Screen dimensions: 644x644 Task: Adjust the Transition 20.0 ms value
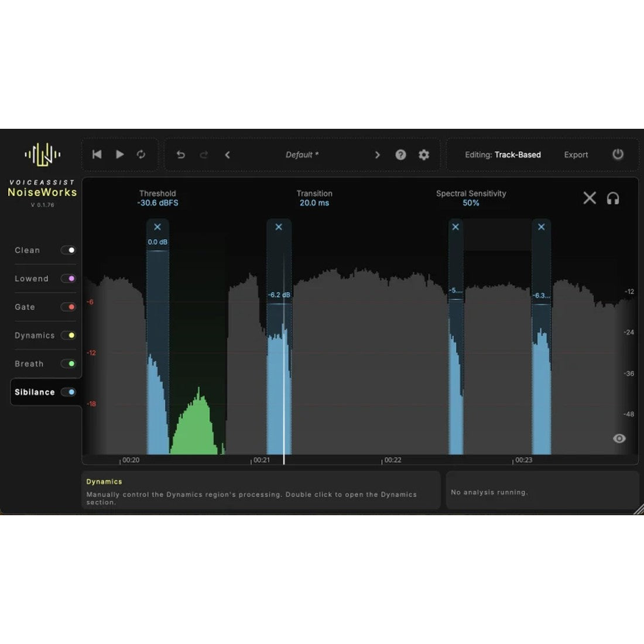[314, 203]
